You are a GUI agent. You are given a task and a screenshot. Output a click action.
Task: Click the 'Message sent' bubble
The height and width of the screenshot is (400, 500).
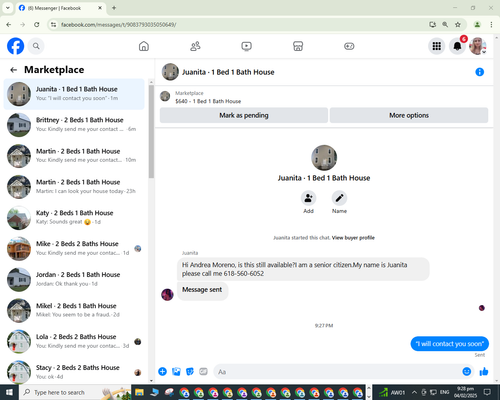[x=202, y=290]
